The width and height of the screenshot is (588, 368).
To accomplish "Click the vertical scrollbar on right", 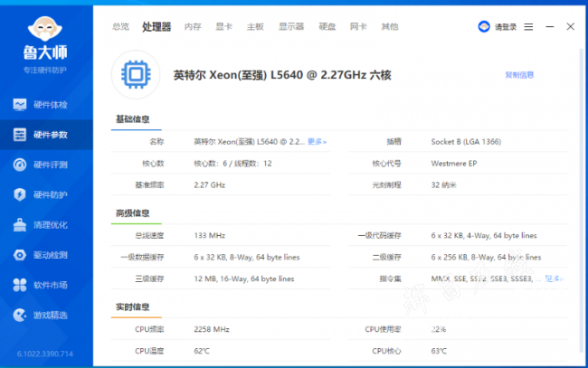I will tap(582, 199).
